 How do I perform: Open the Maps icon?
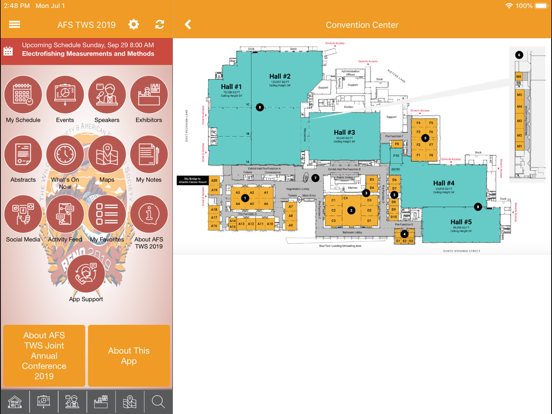[x=107, y=155]
